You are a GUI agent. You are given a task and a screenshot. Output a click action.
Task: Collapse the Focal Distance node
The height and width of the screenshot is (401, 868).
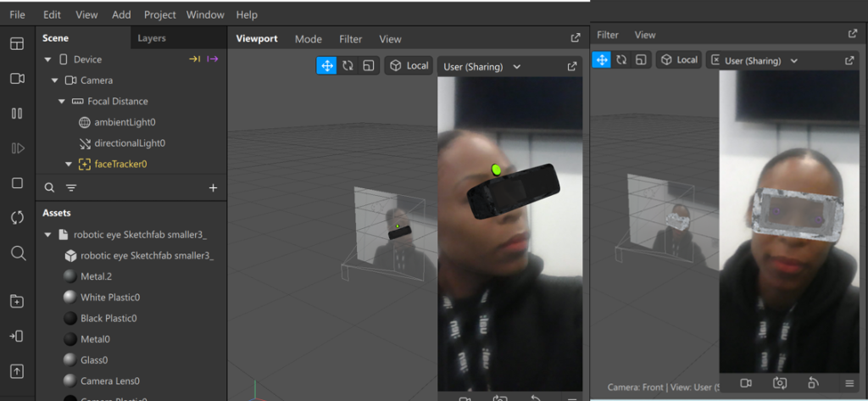[x=61, y=102]
